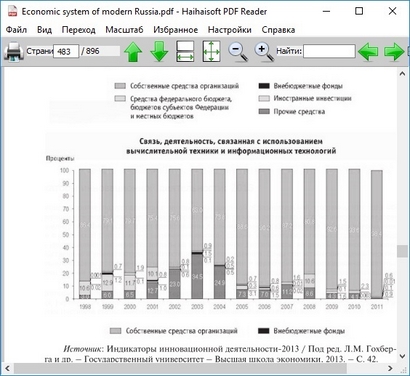Click the vertical scrollbar down arrow
This screenshot has width=410, height=376.
402,356
